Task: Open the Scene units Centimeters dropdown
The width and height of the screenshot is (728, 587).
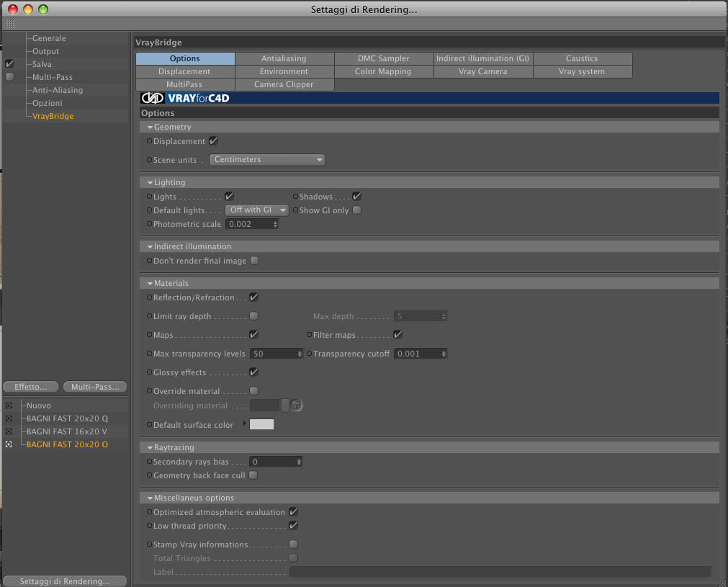Action: tap(267, 159)
